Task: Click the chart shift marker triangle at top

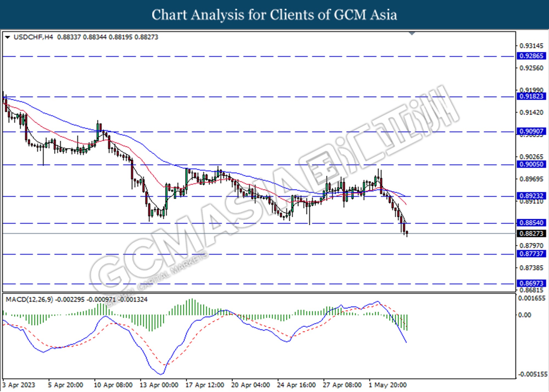Action: point(412,33)
